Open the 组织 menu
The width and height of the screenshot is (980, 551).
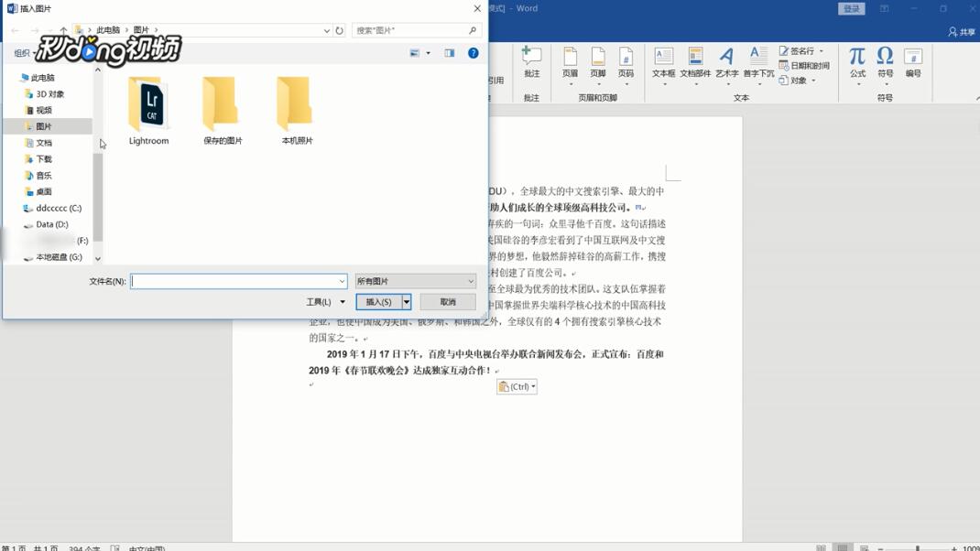[24, 53]
